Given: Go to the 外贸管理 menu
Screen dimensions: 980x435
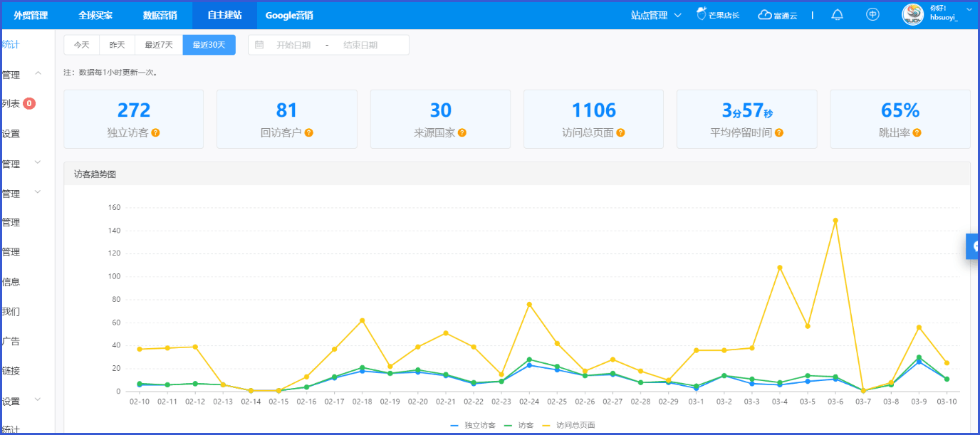Looking at the screenshot, I should [x=31, y=15].
